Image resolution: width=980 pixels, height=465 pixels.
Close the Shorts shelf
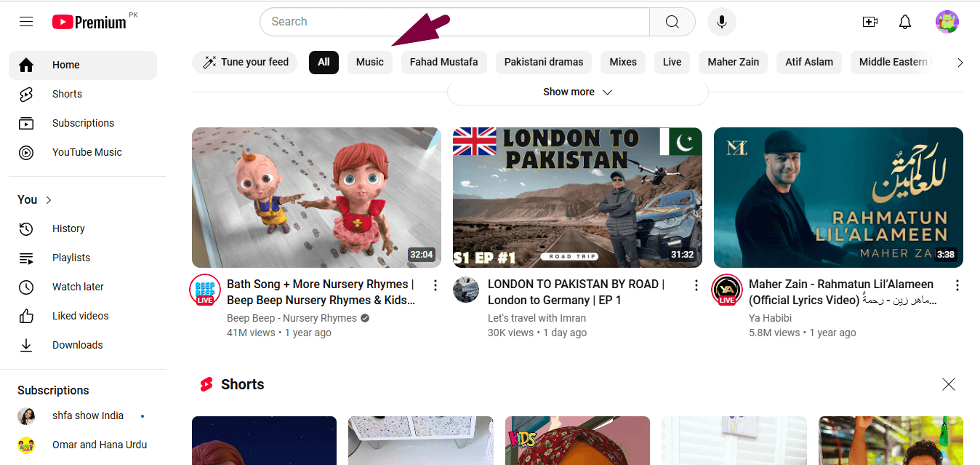point(949,384)
